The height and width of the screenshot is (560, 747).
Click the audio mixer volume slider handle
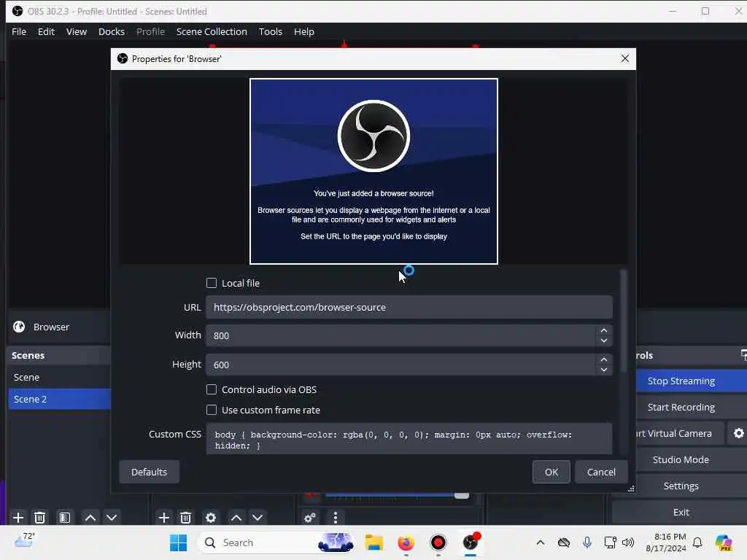pyautogui.click(x=461, y=496)
